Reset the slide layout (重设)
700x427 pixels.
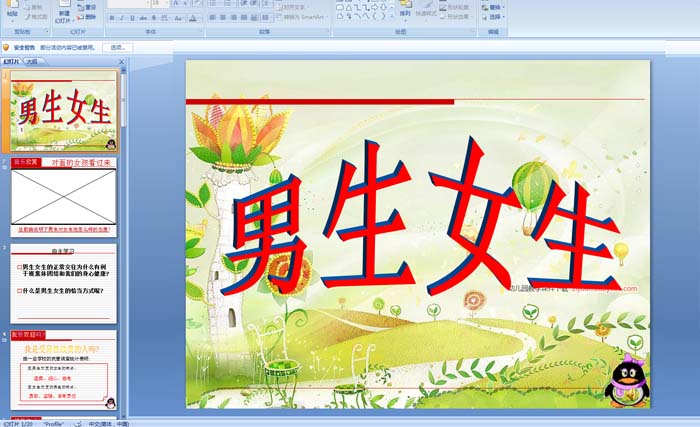(x=87, y=7)
